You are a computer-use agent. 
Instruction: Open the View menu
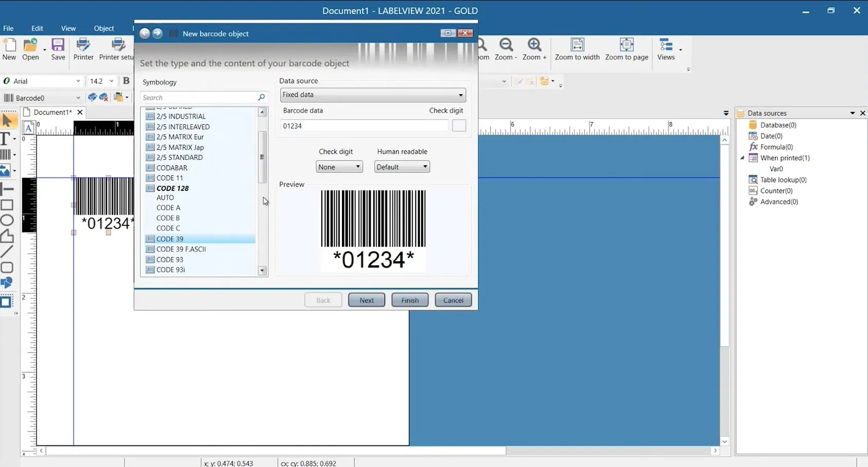(x=68, y=28)
